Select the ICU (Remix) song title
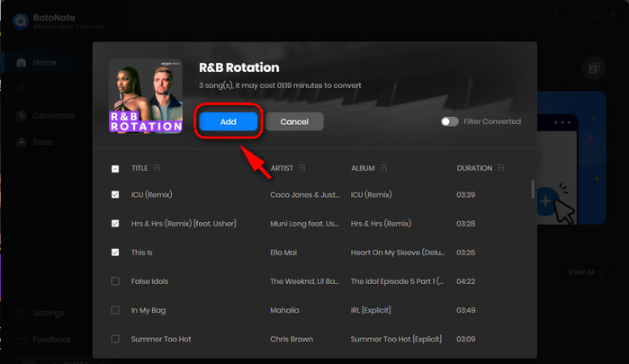 (152, 194)
